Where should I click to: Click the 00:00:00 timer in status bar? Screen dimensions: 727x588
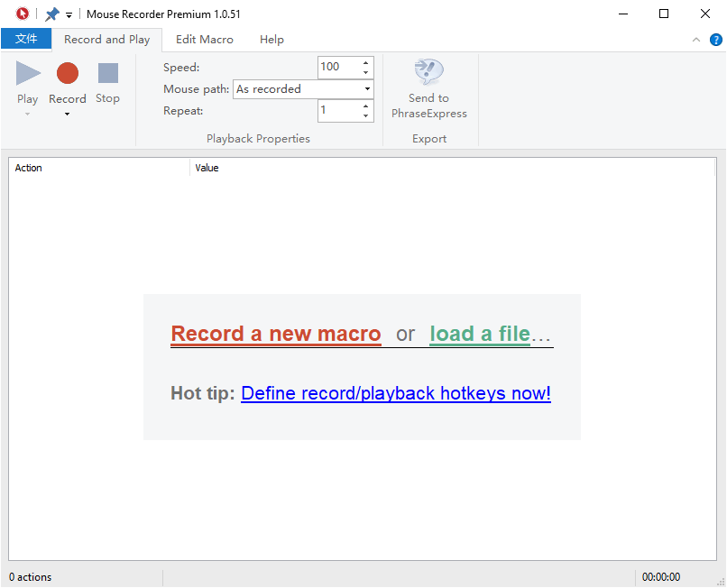[660, 577]
